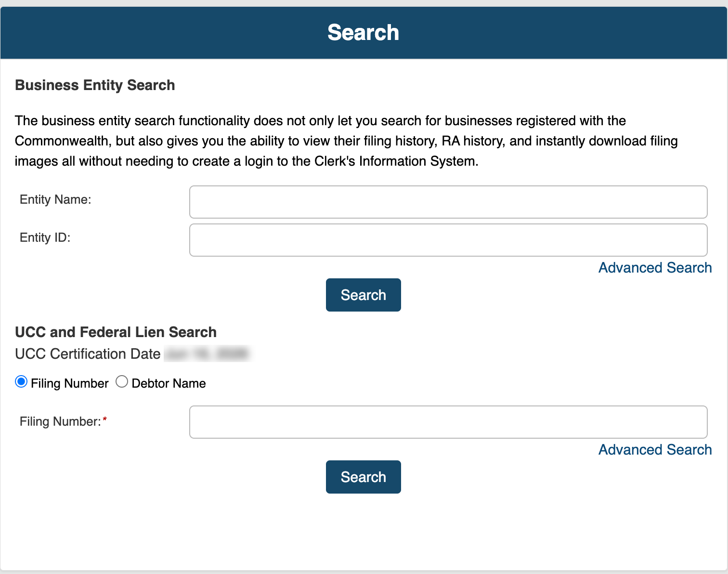Click the Entity Name text field
Image resolution: width=728 pixels, height=574 pixels.
coord(448,202)
